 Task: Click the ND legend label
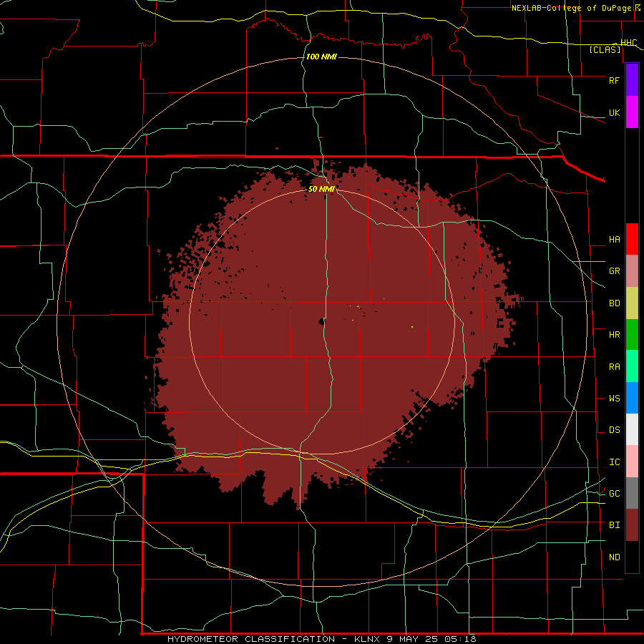click(x=614, y=557)
